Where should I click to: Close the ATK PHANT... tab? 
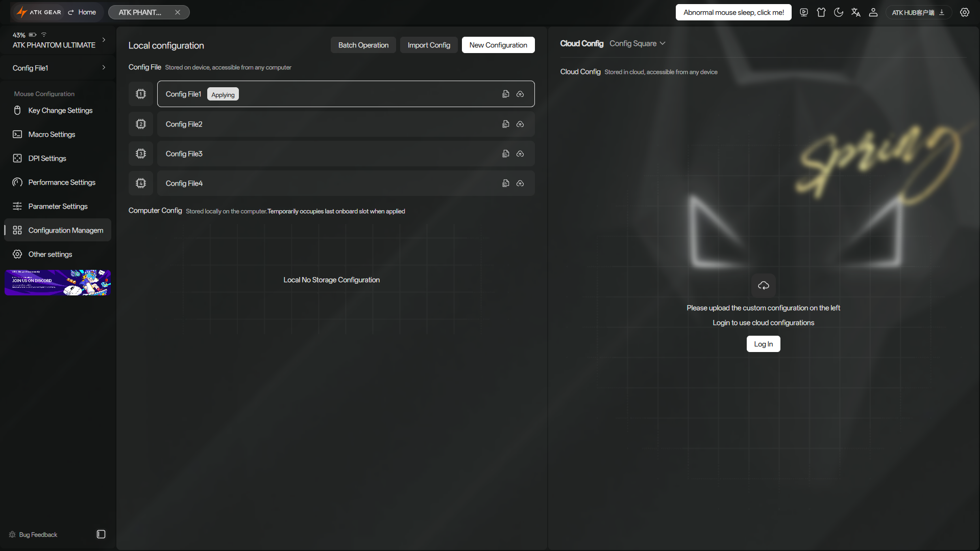[178, 12]
